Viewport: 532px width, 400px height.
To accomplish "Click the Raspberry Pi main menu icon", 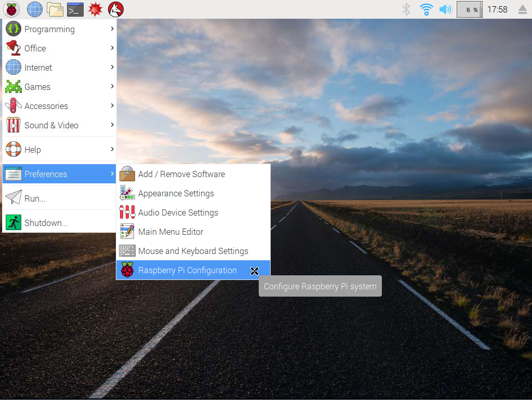I will click(x=11, y=9).
